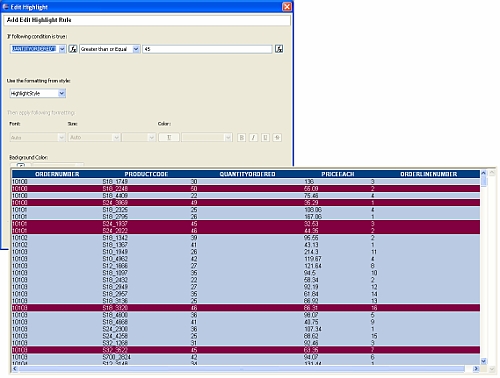
Task: Click the QUANTITYORDERED column header in table
Action: pos(247,174)
